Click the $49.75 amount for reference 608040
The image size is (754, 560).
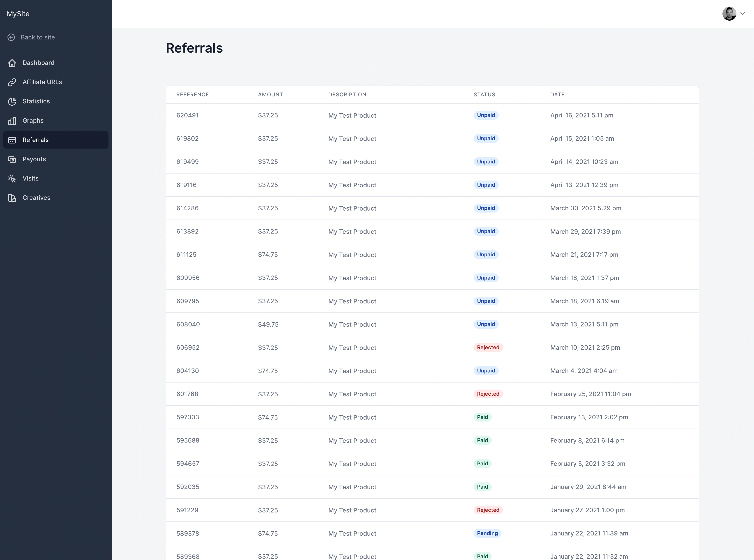[268, 324]
